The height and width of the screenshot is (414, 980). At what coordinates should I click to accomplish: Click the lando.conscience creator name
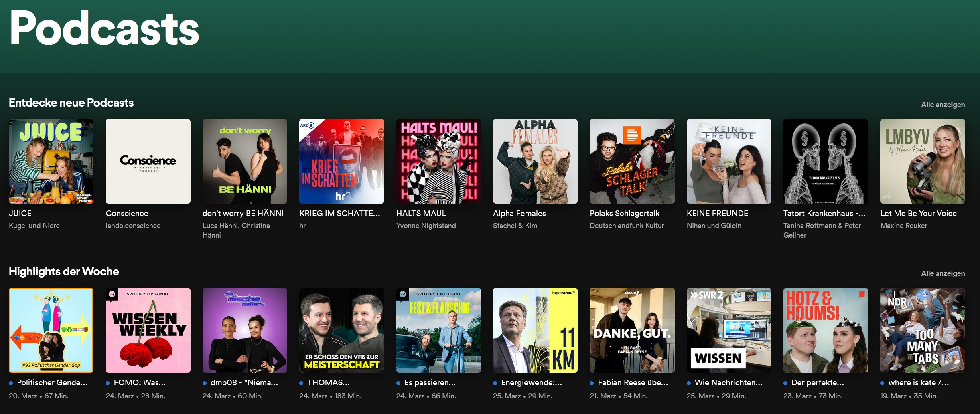click(x=133, y=226)
